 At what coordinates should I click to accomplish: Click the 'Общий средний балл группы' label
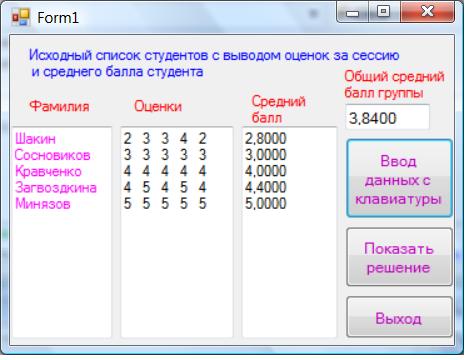[x=394, y=84]
